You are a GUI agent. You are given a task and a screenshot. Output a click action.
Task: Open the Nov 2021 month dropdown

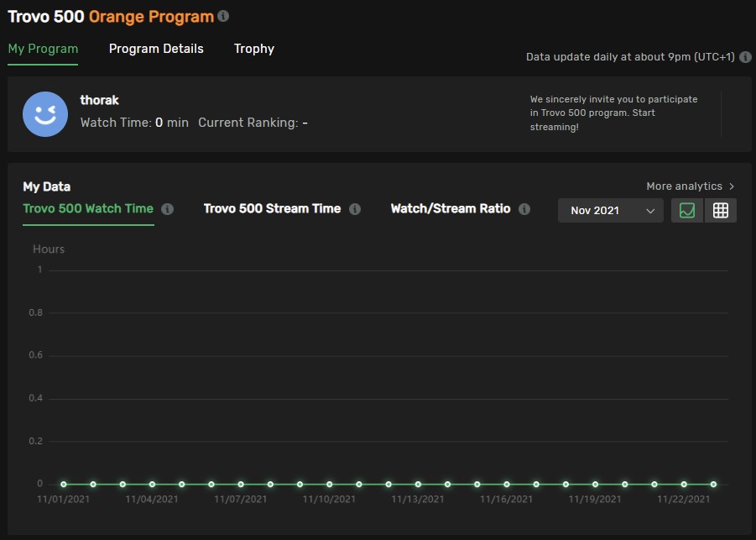[x=610, y=211]
